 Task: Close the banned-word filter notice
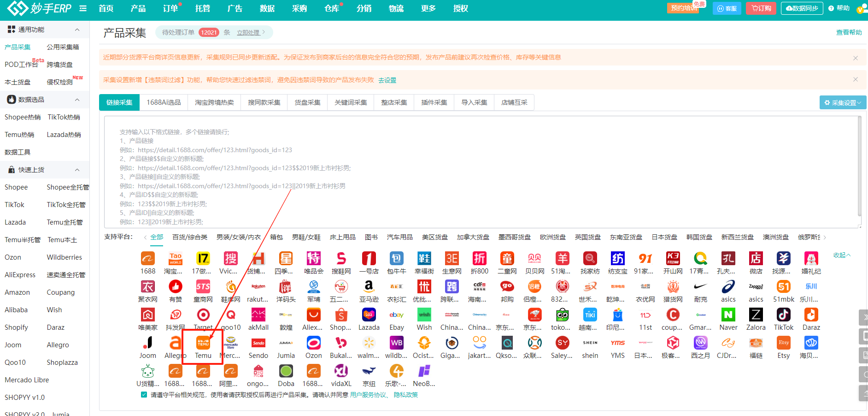tap(855, 79)
